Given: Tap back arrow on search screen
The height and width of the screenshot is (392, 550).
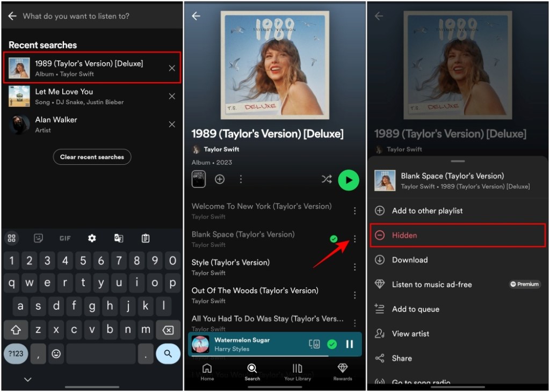Looking at the screenshot, I should click(x=12, y=16).
